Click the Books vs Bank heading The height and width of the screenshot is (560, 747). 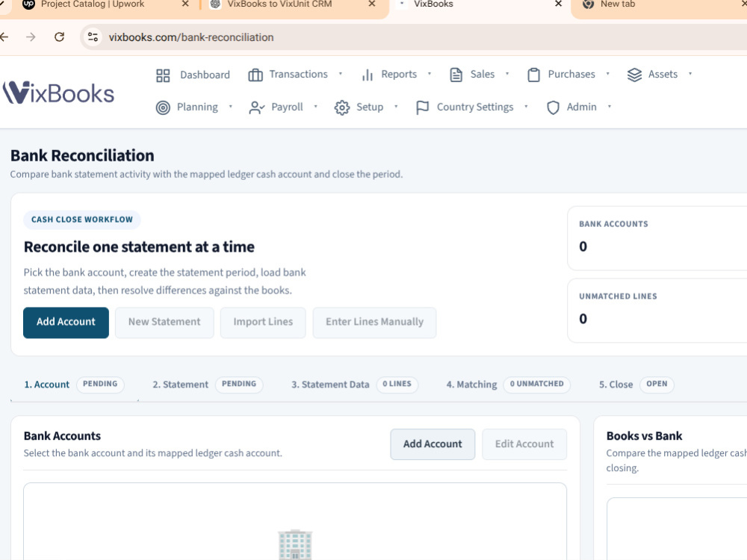(x=644, y=436)
